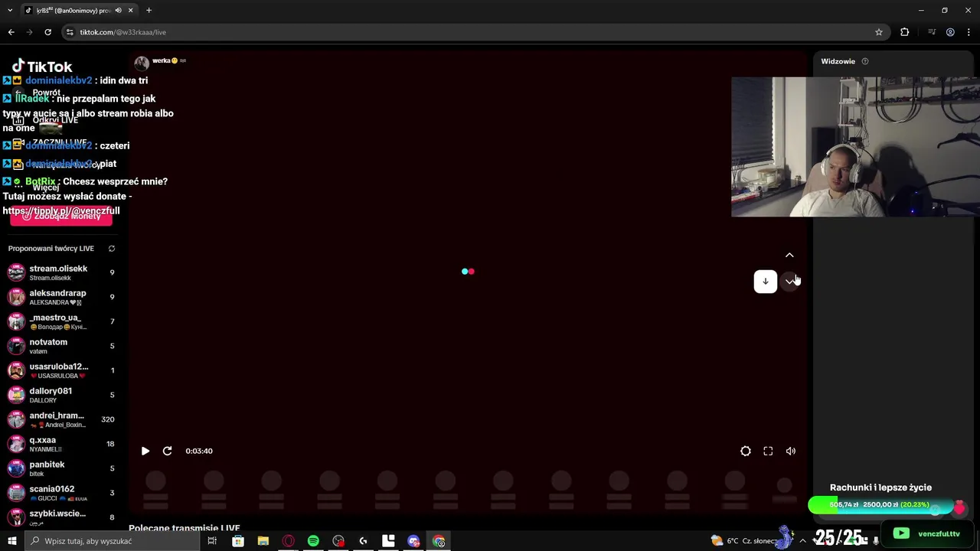Open a new browser tab
Screen dimensions: 980x551
[x=149, y=11]
